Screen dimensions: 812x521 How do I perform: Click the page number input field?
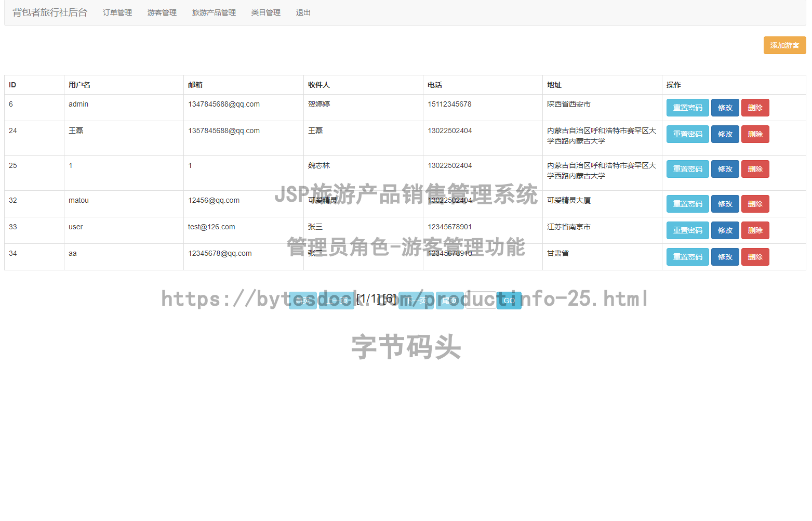[x=481, y=300]
